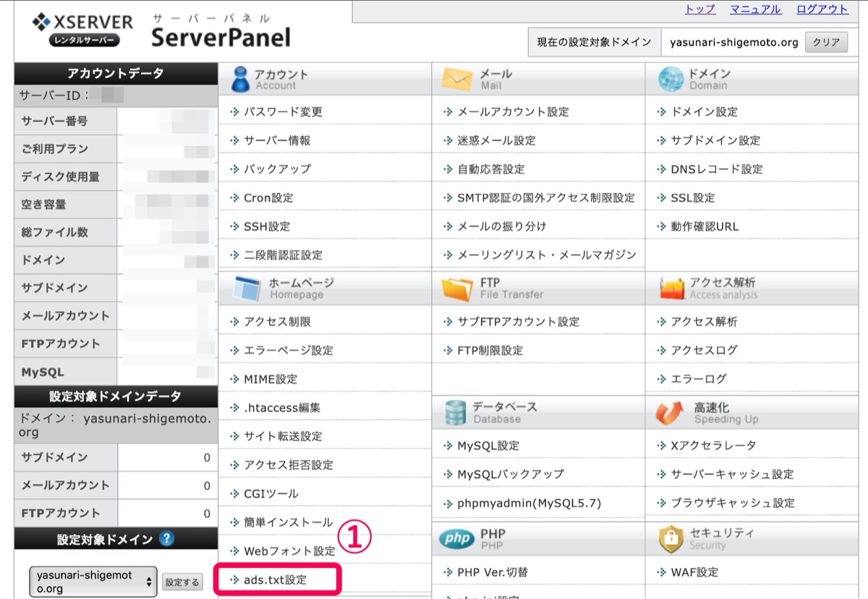Click the Access analysis chart icon

tap(672, 288)
